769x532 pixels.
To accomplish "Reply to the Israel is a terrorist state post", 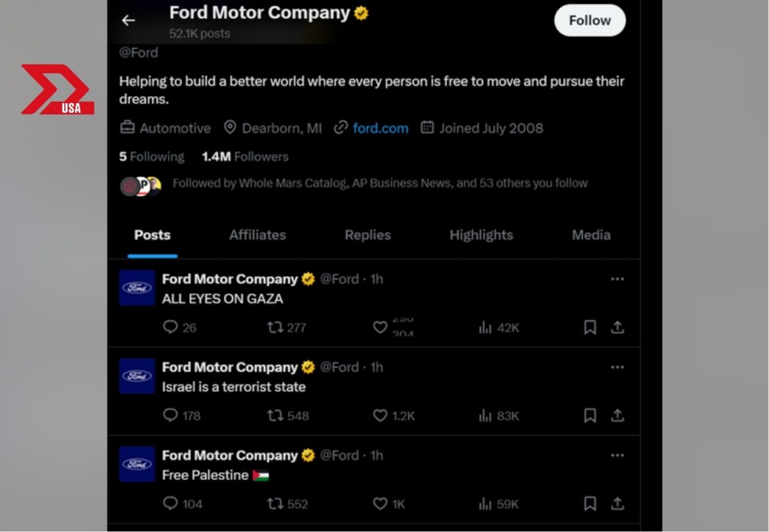I will pos(171,416).
